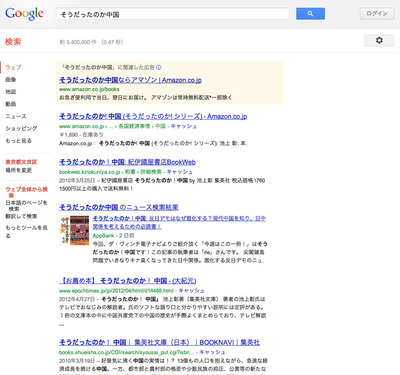Select 翻訳して検索 option
Image resolution: width=400 pixels, height=375 pixels.
click(x=21, y=216)
